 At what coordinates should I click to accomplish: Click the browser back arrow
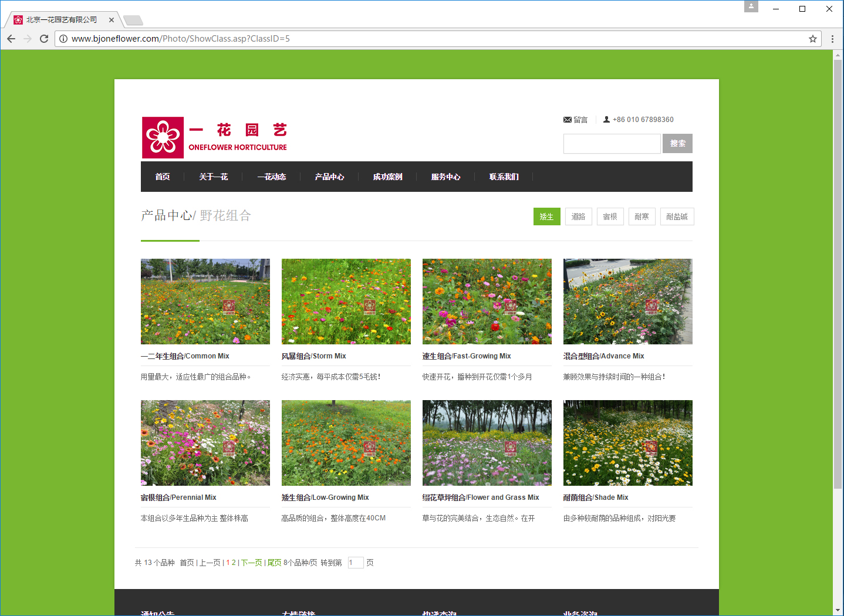[x=11, y=39]
